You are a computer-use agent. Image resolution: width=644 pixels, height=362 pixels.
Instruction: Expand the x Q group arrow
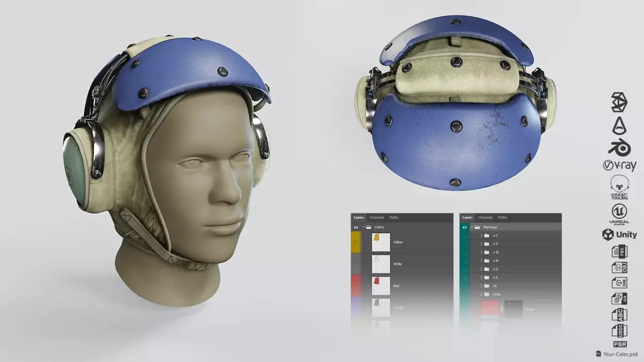pyautogui.click(x=481, y=269)
